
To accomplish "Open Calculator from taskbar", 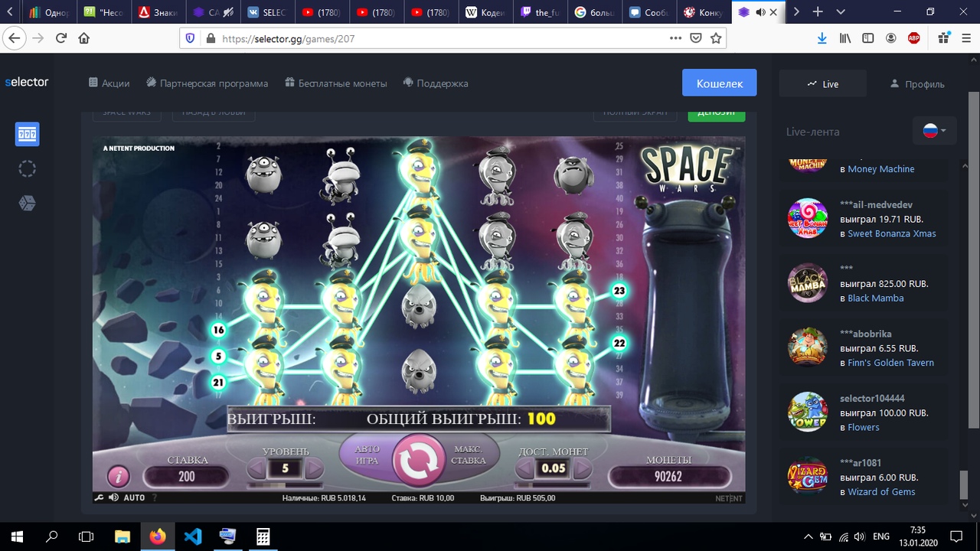I will (263, 536).
